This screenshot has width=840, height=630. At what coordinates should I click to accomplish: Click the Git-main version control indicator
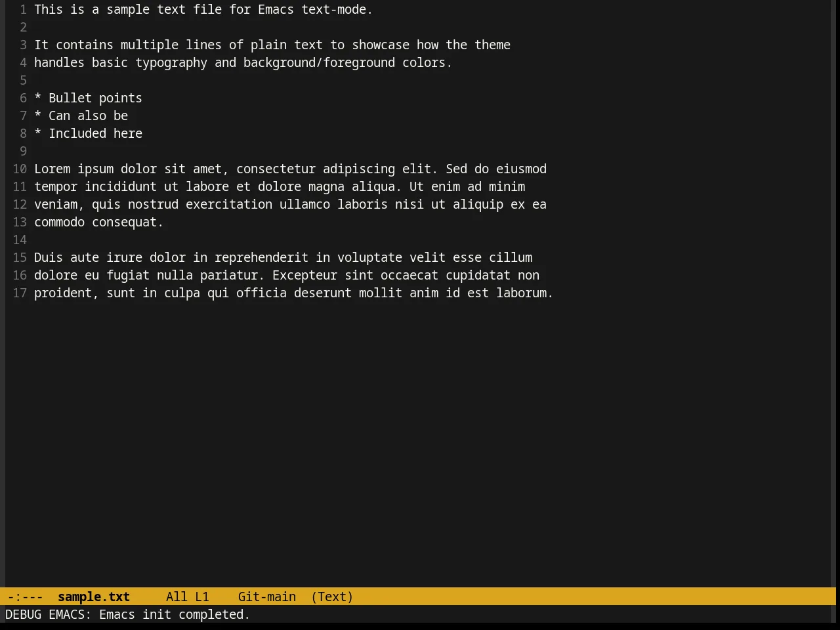[x=267, y=597]
